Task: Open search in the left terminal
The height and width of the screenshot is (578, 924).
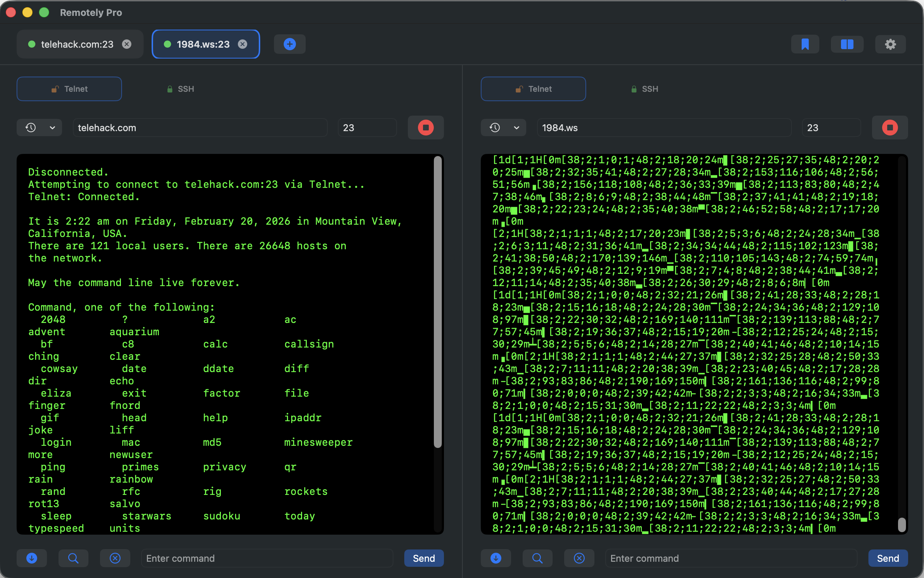Action: pos(73,558)
